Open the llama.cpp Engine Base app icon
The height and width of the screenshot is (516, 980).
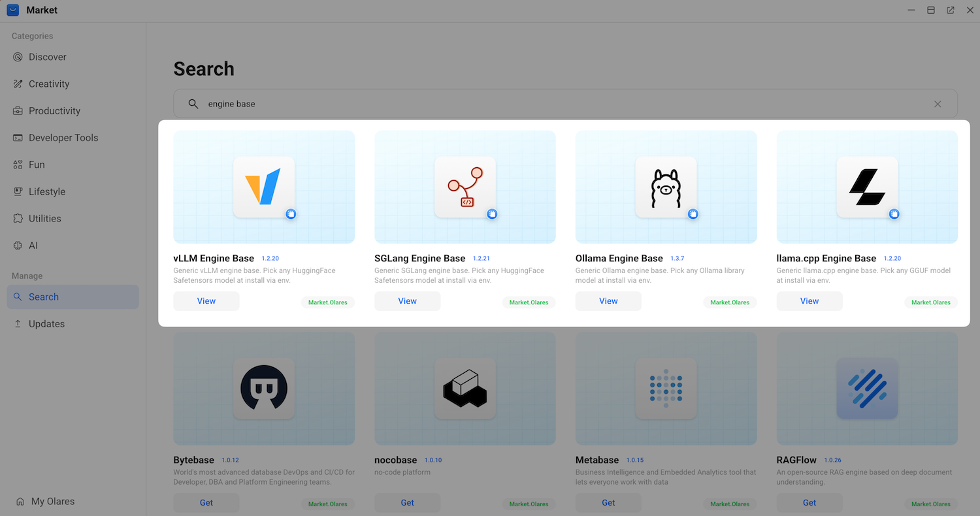click(x=867, y=187)
